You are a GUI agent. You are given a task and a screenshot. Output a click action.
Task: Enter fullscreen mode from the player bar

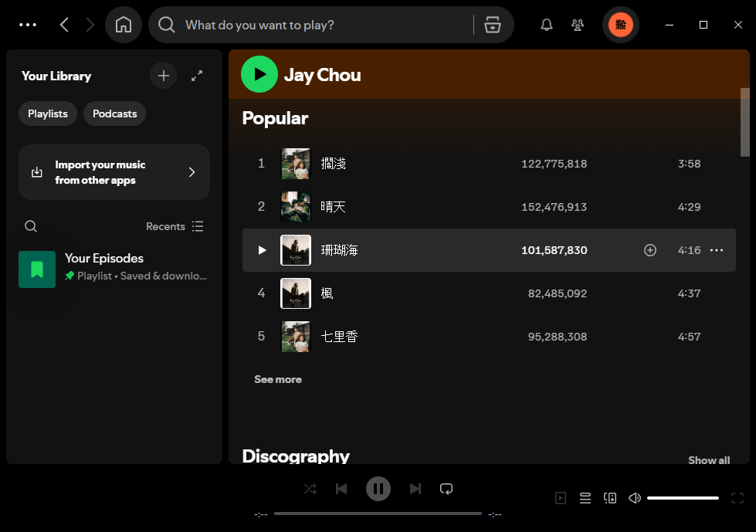click(x=737, y=497)
